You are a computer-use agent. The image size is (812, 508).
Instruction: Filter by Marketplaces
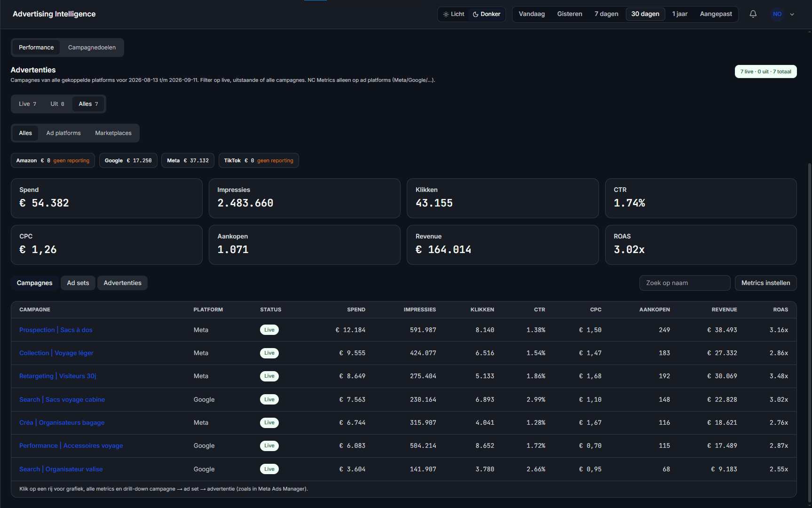click(113, 133)
